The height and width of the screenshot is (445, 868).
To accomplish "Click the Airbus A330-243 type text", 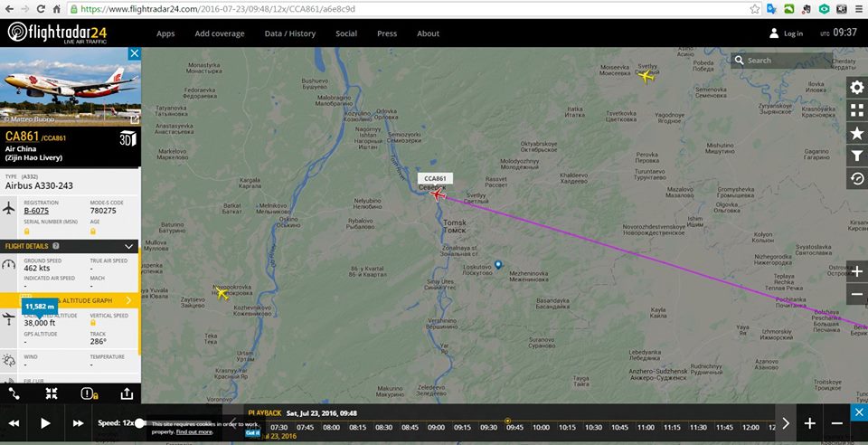I will coord(39,186).
